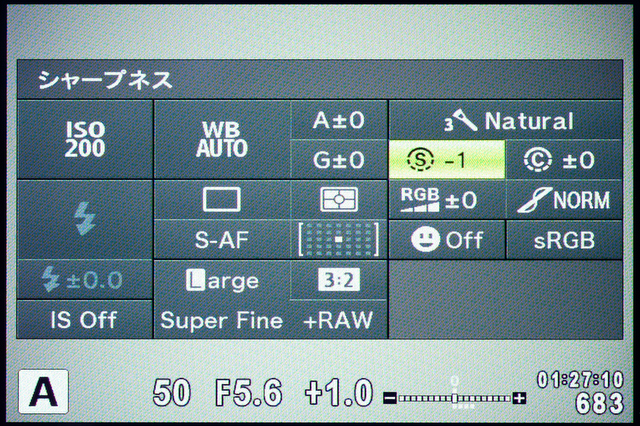Select flash compensation ±0.0 cell
This screenshot has width=640, height=426.
click(x=85, y=280)
